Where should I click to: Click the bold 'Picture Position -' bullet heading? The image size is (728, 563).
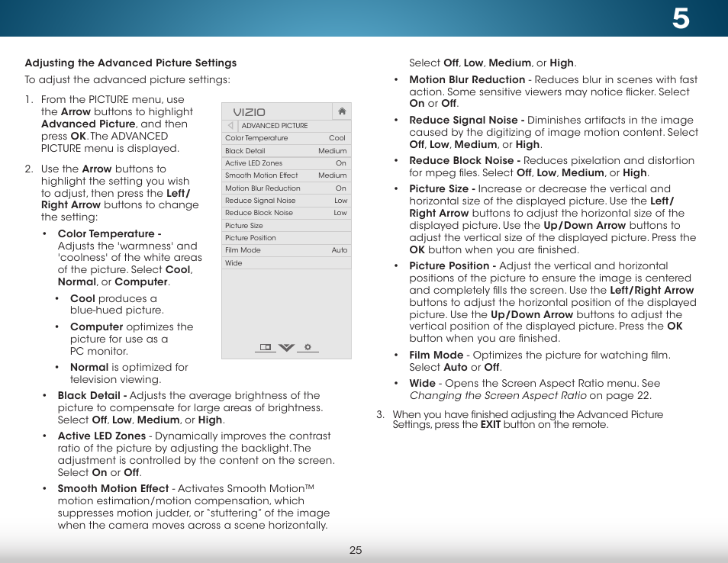[453, 265]
